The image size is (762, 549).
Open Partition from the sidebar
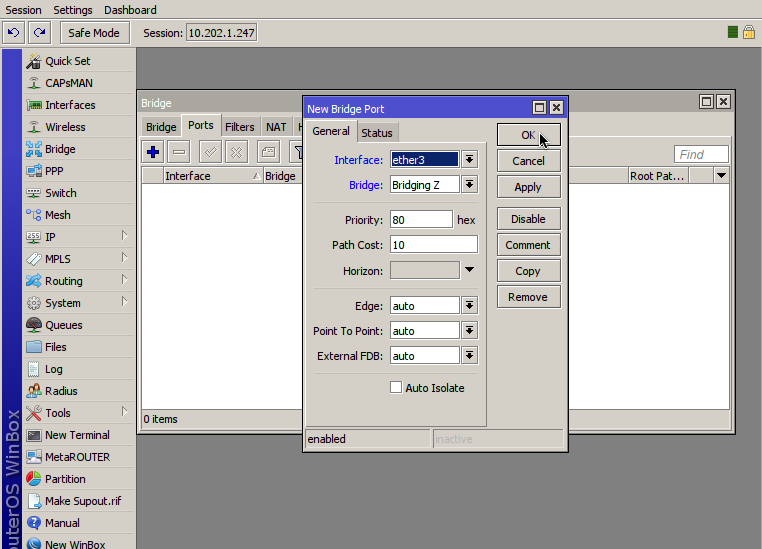coord(80,479)
